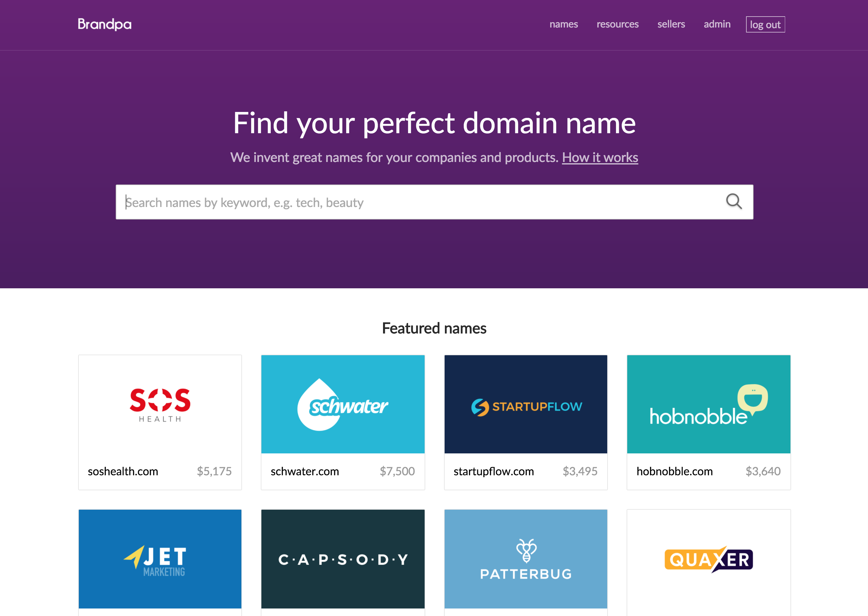Screen dimensions: 868x616
Task: Navigate to sellers in top navigation
Action: (671, 24)
